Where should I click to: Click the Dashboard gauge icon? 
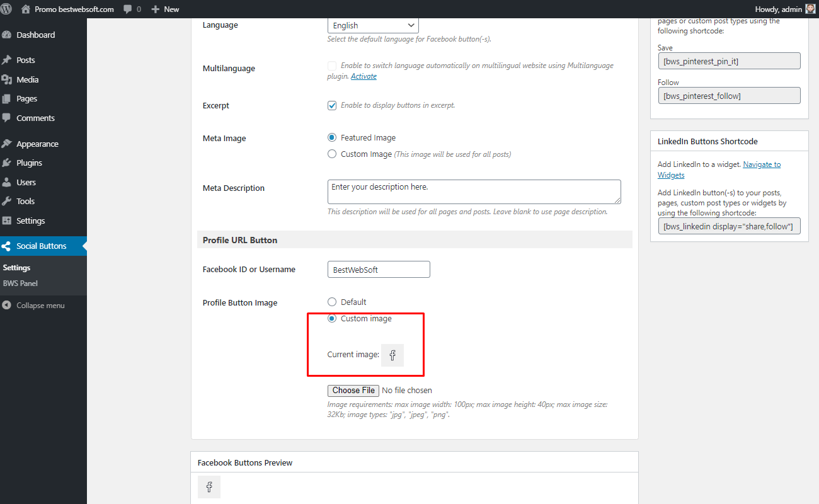click(x=7, y=35)
